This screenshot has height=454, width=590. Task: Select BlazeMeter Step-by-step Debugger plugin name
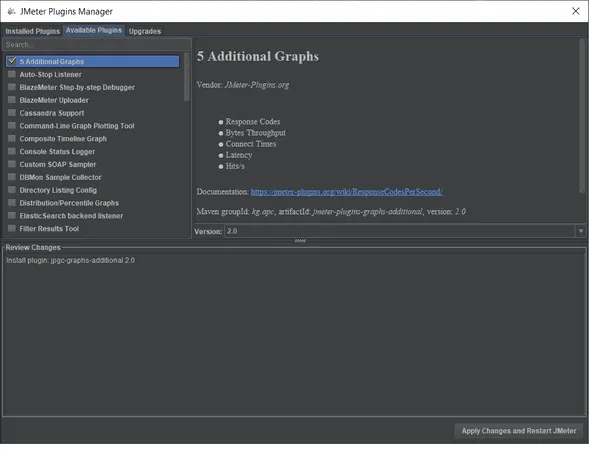(77, 87)
